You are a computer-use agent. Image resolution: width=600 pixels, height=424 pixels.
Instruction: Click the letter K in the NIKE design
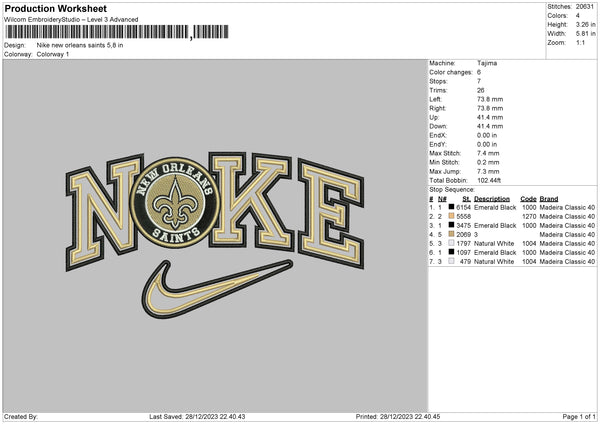pyautogui.click(x=251, y=202)
